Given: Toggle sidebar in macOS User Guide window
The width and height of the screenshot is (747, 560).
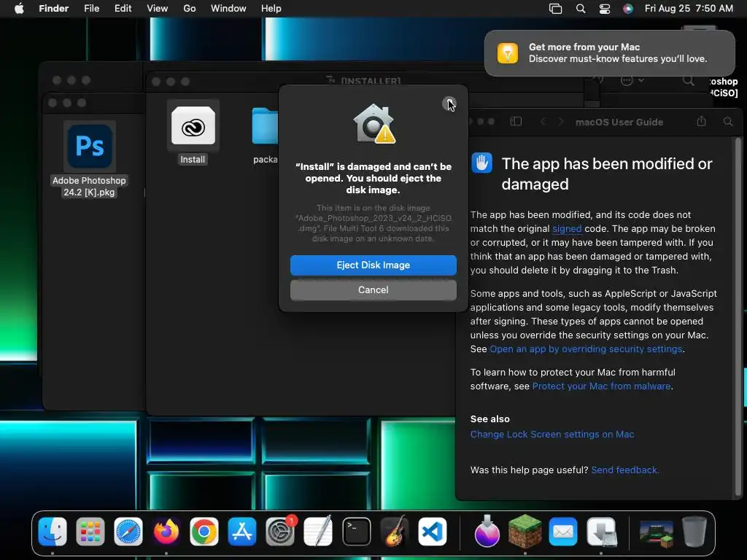Looking at the screenshot, I should (x=516, y=122).
